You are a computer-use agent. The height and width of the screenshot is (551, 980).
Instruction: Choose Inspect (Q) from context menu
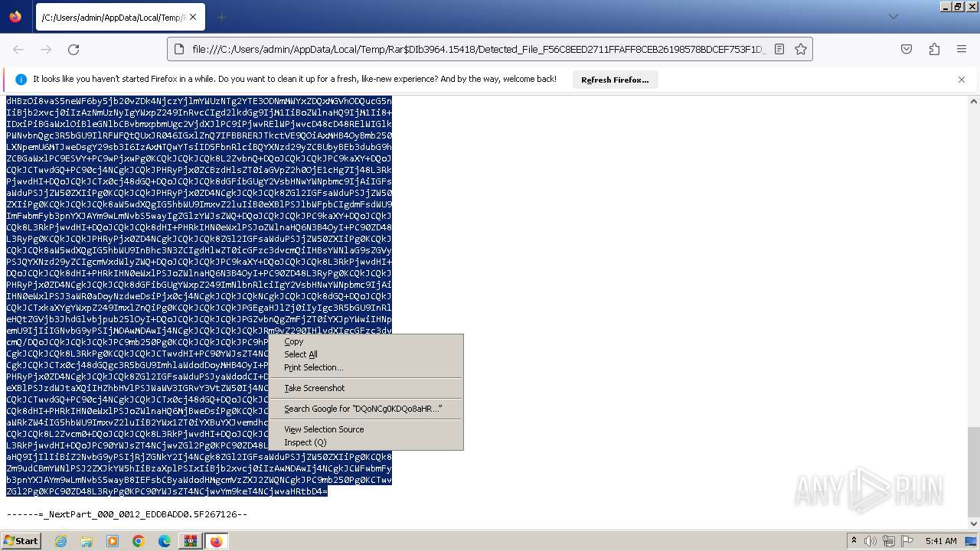(x=366, y=442)
